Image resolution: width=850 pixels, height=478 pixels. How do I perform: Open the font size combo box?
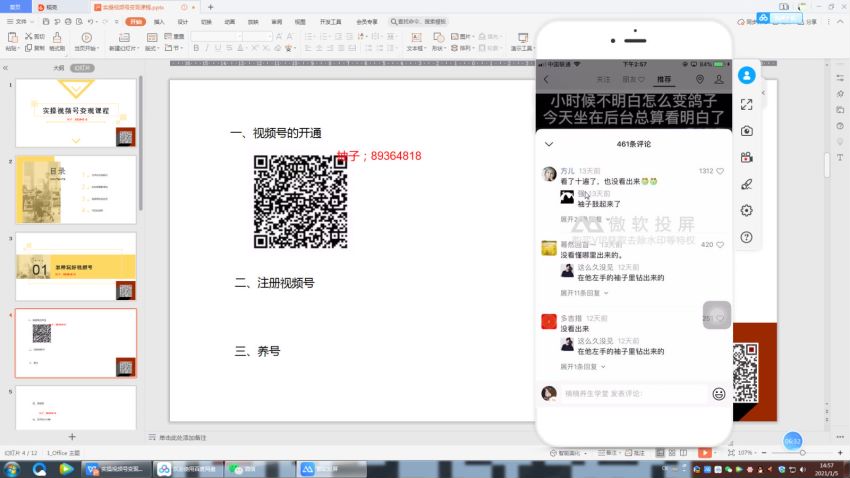coord(257,36)
